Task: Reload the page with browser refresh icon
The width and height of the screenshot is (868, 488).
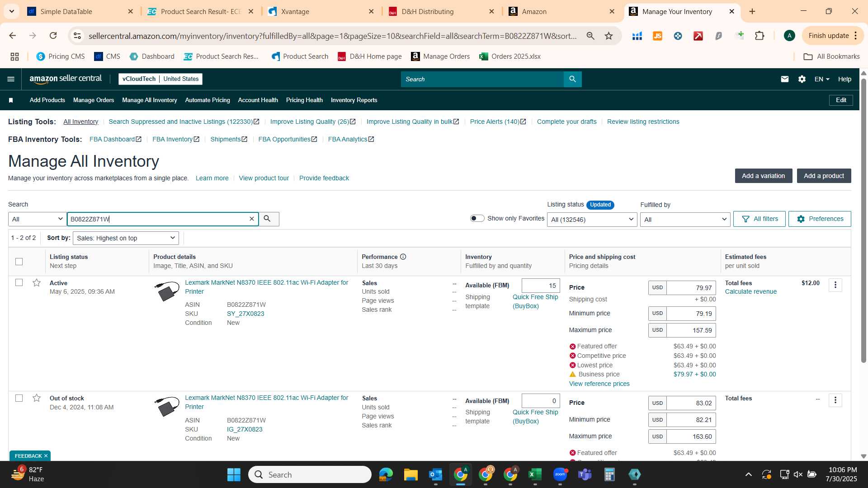Action: (53, 36)
